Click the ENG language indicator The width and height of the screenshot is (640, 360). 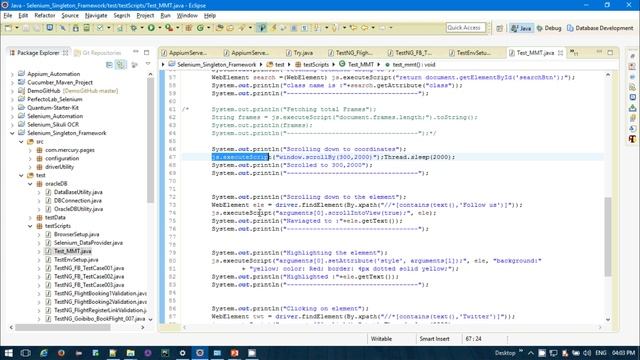tap(600, 353)
